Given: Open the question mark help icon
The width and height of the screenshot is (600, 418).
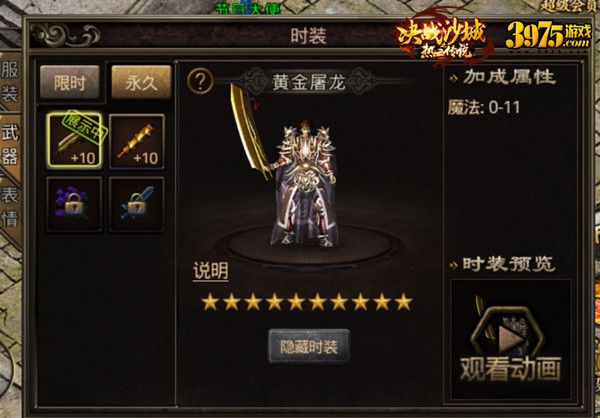Looking at the screenshot, I should [x=200, y=81].
